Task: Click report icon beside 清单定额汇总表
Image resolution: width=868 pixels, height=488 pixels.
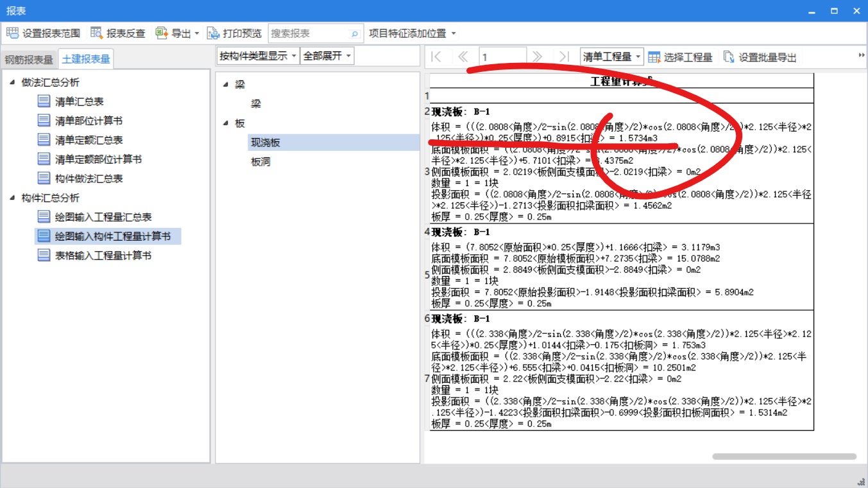Action: coord(44,140)
